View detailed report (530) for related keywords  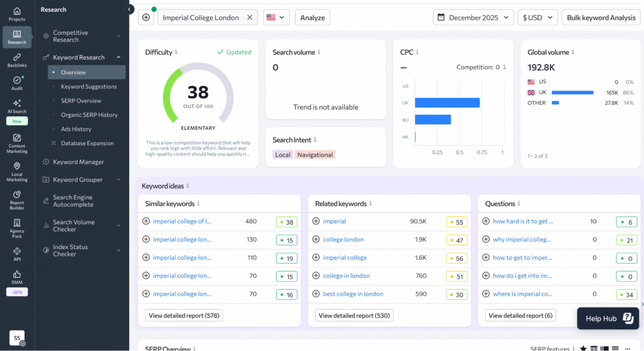pyautogui.click(x=354, y=316)
